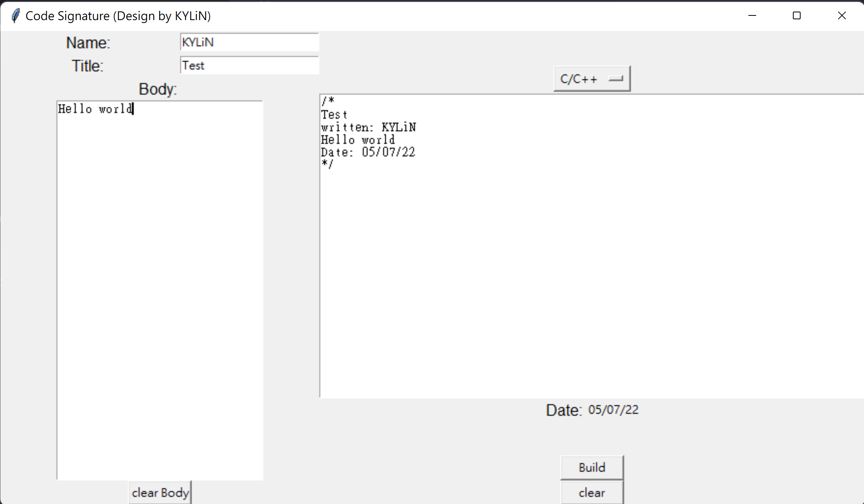Click the feather app icon in title bar
The height and width of the screenshot is (504, 864).
pyautogui.click(x=15, y=16)
